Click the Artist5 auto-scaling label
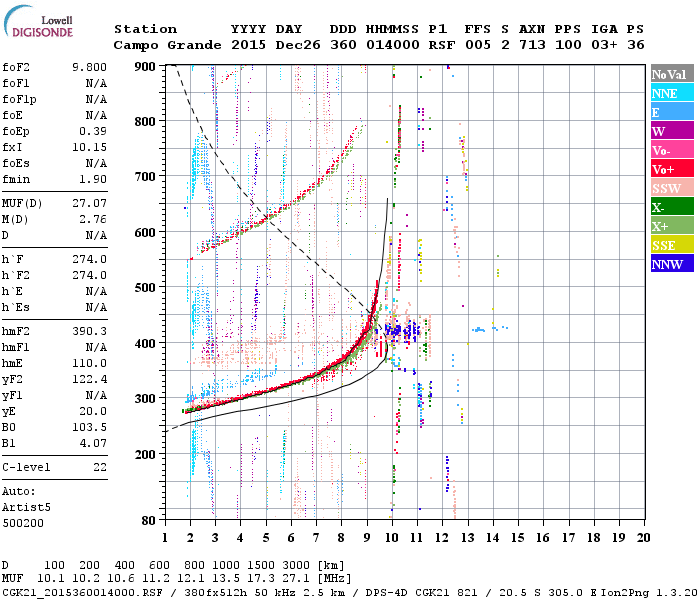This screenshot has width=700, height=600. [26, 508]
